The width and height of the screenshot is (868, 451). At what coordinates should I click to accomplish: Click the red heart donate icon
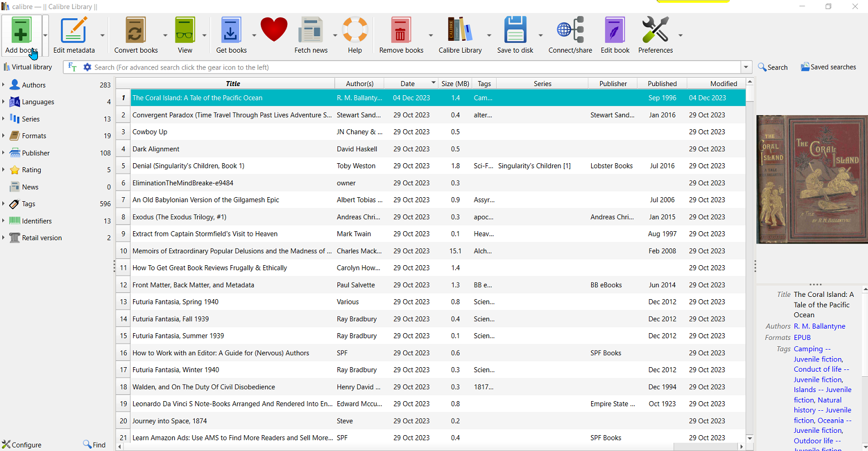coord(274,30)
